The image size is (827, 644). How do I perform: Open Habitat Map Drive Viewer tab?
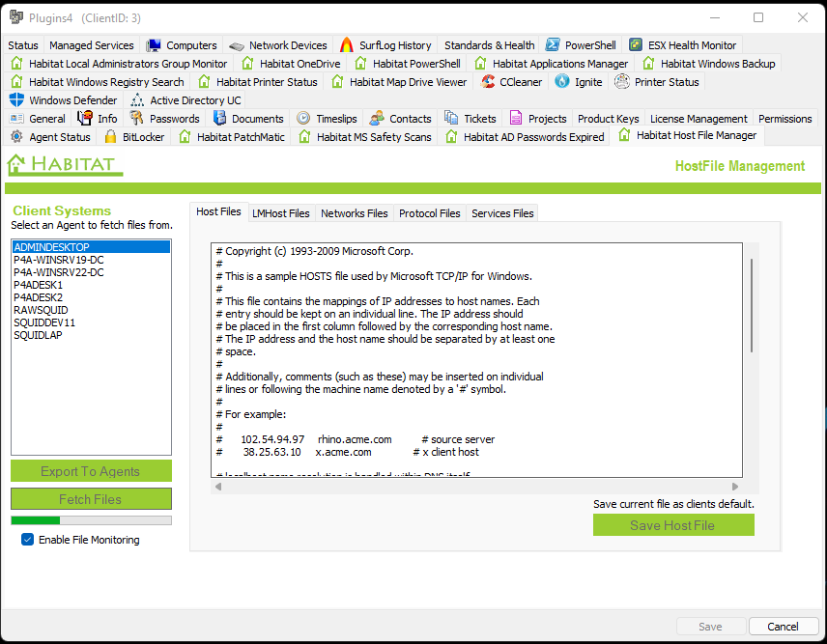(x=399, y=82)
